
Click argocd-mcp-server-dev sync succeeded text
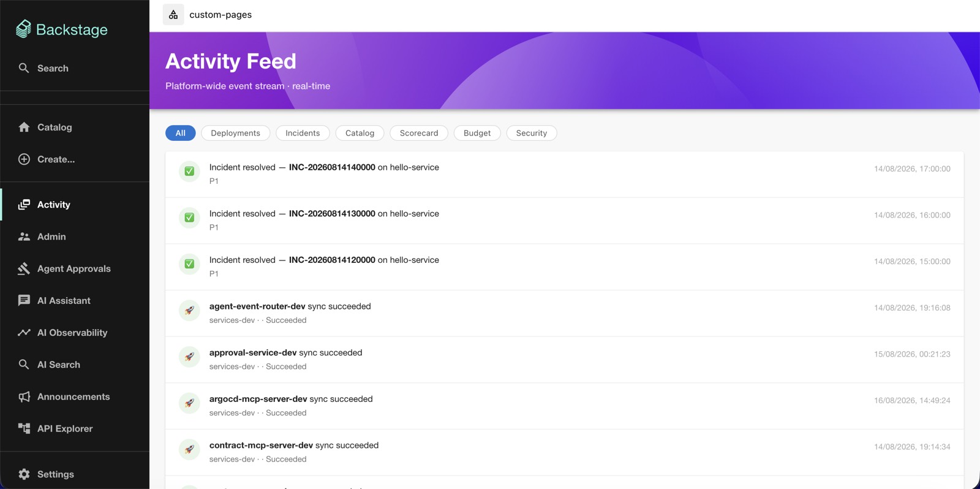tap(291, 399)
